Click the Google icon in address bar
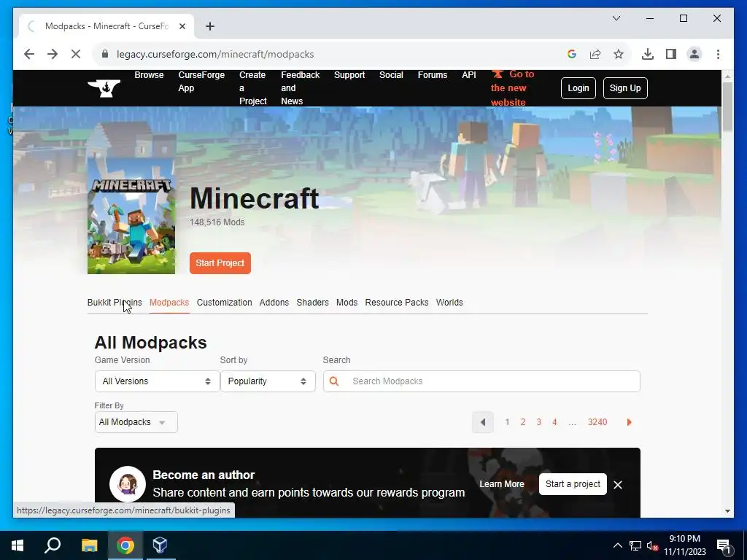Screen dimensions: 747x560 coord(572,54)
